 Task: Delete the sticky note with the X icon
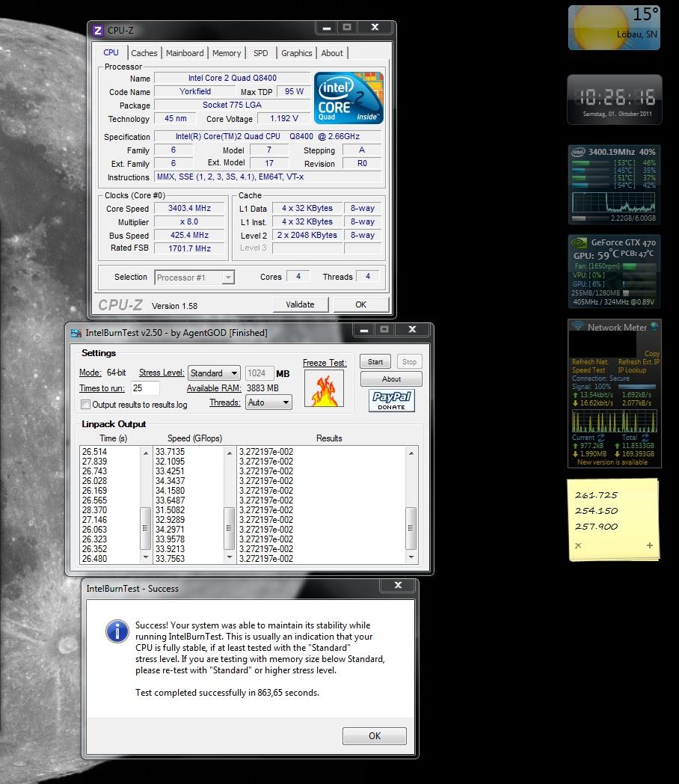(x=578, y=545)
